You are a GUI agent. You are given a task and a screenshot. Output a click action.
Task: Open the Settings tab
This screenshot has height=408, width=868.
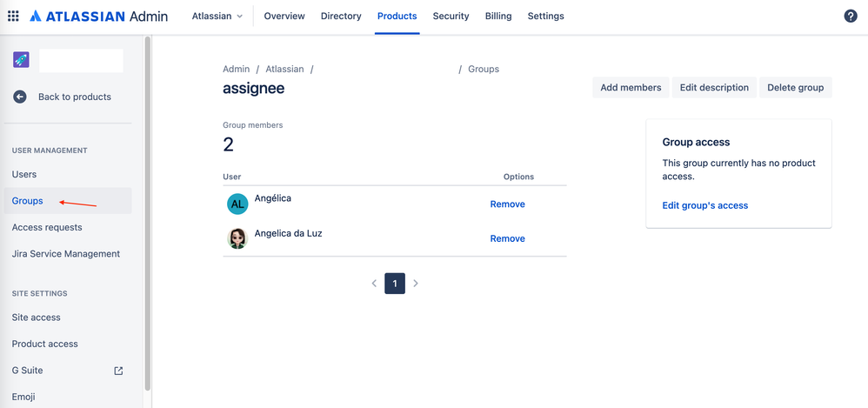(x=546, y=16)
